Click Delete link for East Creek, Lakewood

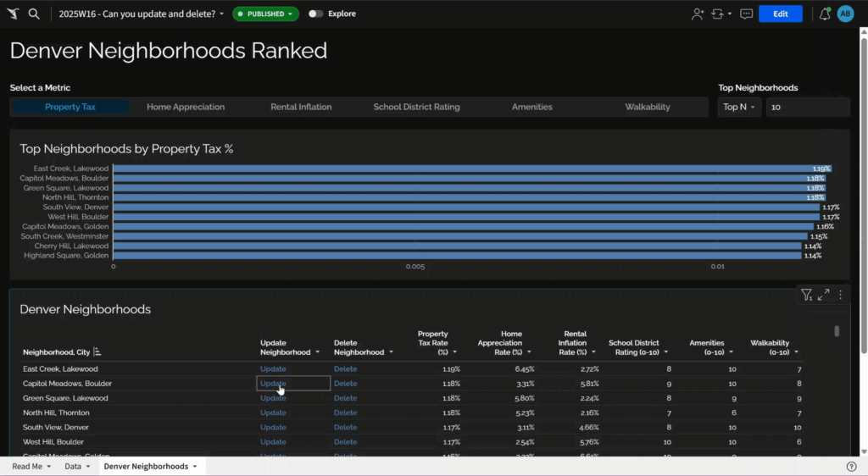(x=345, y=369)
